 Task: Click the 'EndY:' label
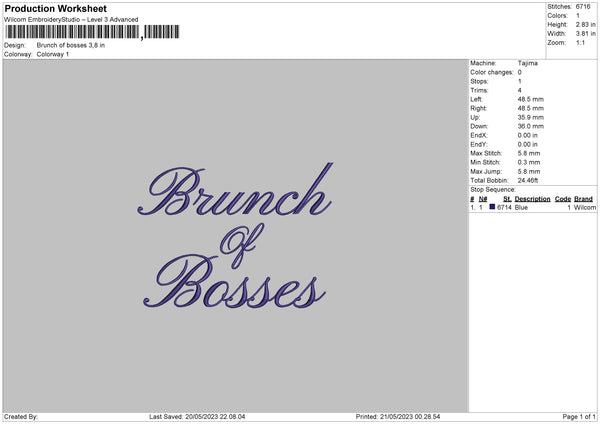[x=479, y=144]
